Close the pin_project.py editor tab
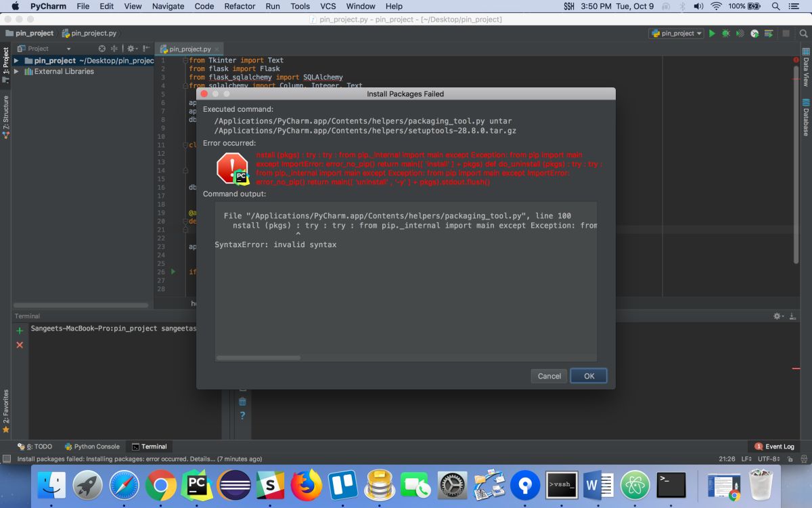The width and height of the screenshot is (812, 508). (217, 49)
